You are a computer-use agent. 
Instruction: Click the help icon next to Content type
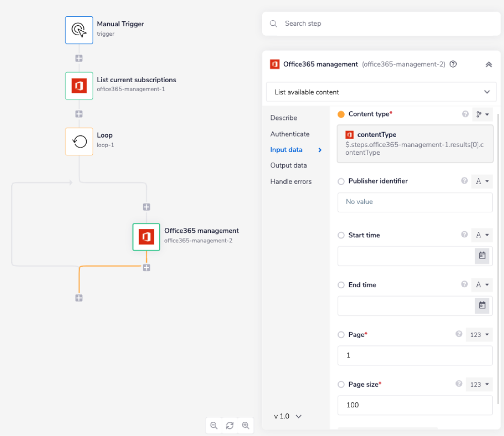(465, 114)
